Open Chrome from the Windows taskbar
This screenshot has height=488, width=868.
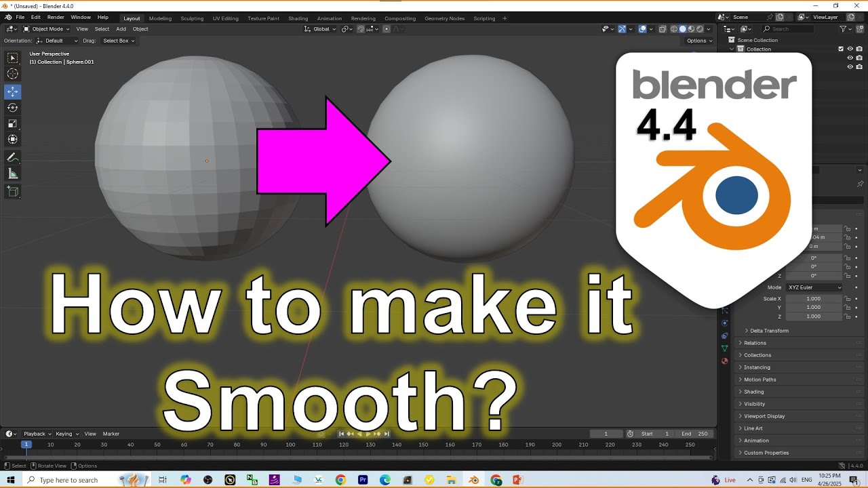pyautogui.click(x=340, y=480)
